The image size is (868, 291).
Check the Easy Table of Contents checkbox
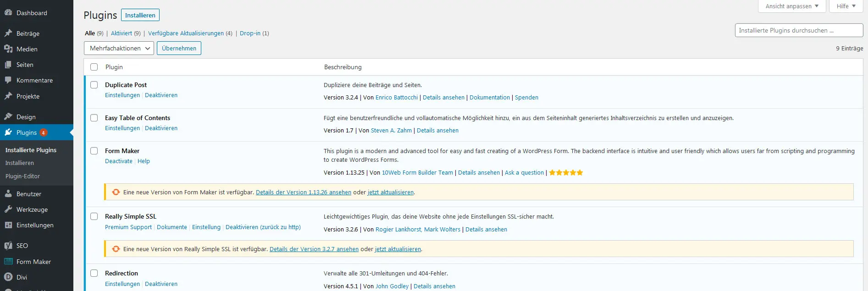tap(94, 118)
